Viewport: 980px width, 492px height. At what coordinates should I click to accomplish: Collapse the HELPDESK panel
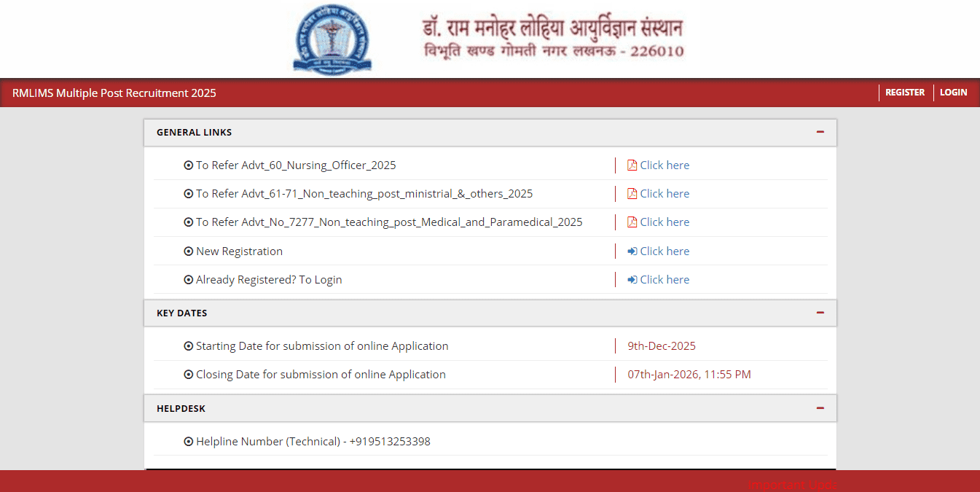820,408
